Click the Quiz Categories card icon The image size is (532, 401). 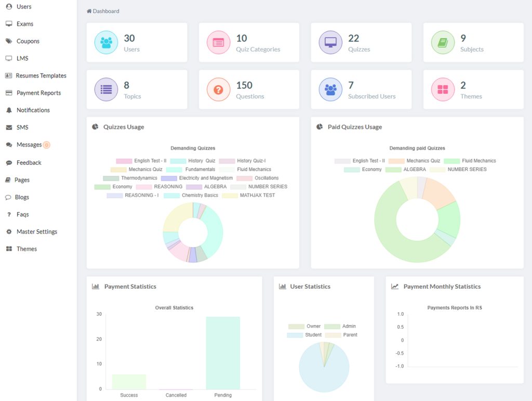pyautogui.click(x=219, y=43)
